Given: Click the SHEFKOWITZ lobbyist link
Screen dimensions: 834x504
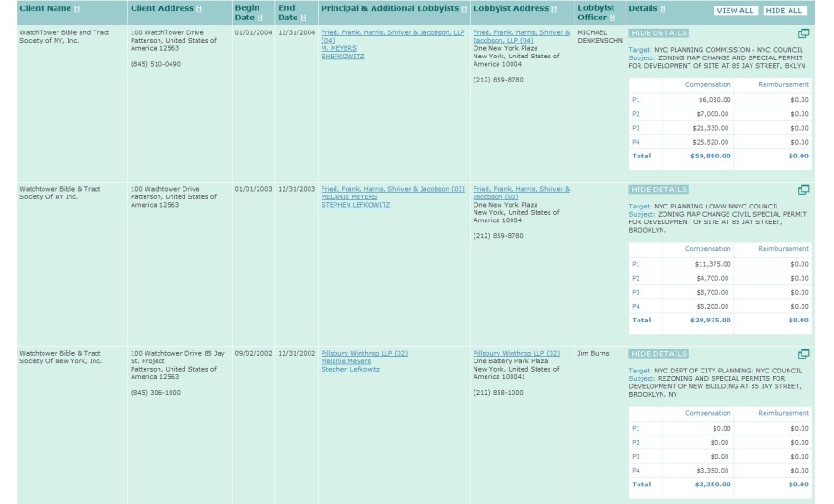Looking at the screenshot, I should coord(343,56).
